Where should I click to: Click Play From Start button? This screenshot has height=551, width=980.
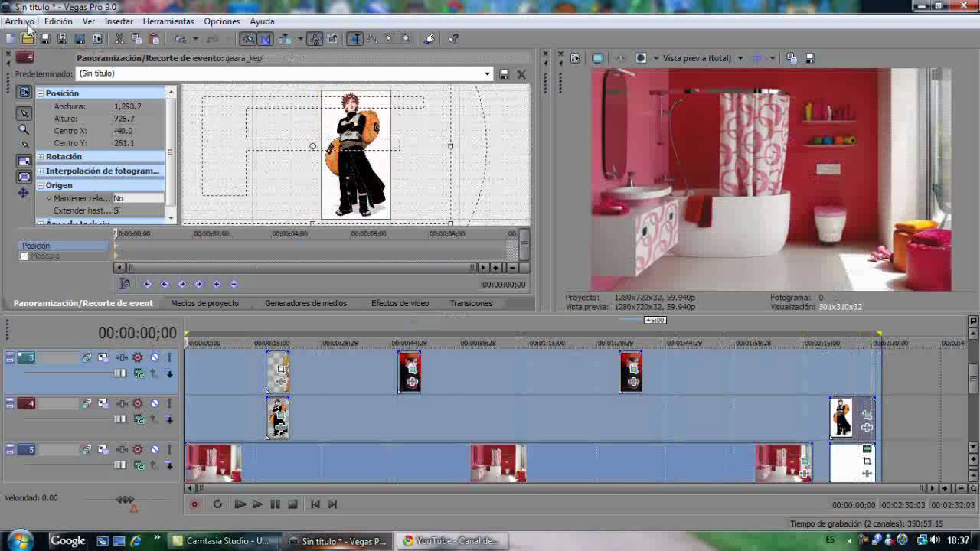pyautogui.click(x=240, y=504)
